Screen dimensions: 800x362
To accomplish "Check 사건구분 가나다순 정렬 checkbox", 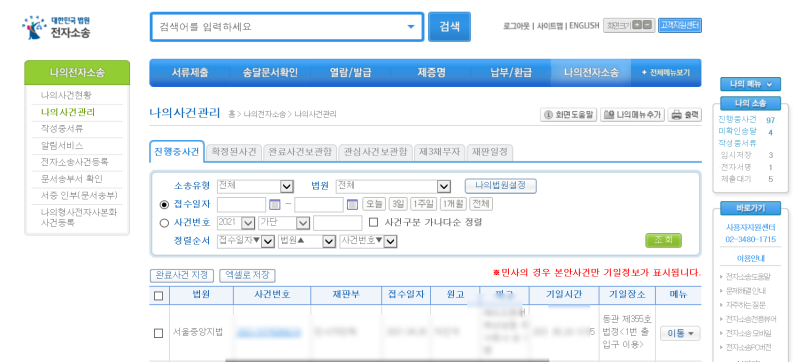I will pyautogui.click(x=373, y=222).
